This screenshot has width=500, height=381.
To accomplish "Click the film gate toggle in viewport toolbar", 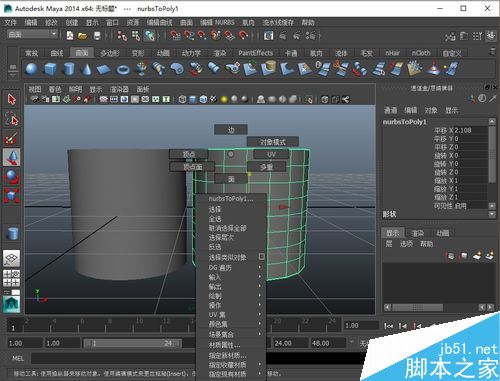I will (x=114, y=99).
